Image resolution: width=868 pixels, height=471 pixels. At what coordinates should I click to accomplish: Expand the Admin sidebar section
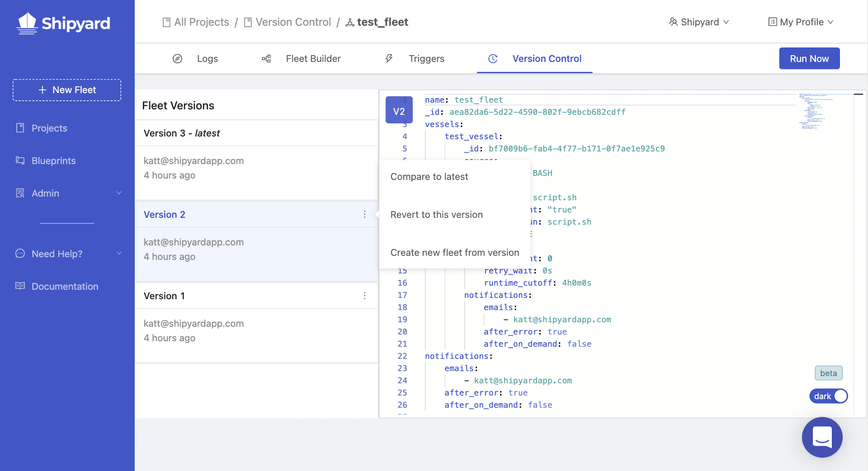119,193
